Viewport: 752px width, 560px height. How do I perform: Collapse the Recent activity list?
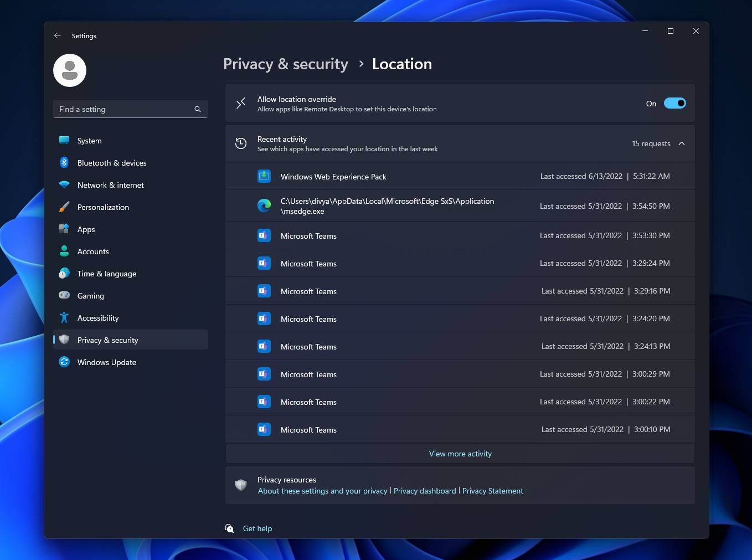[682, 143]
